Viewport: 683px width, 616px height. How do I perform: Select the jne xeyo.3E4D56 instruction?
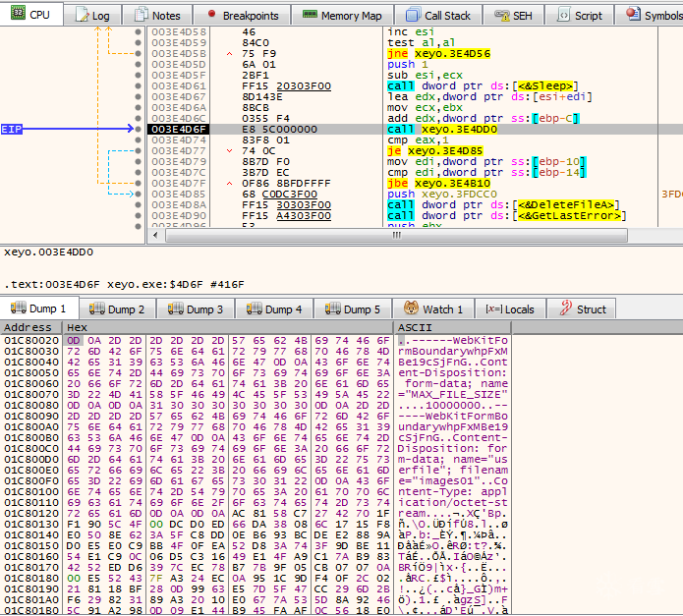[x=438, y=54]
